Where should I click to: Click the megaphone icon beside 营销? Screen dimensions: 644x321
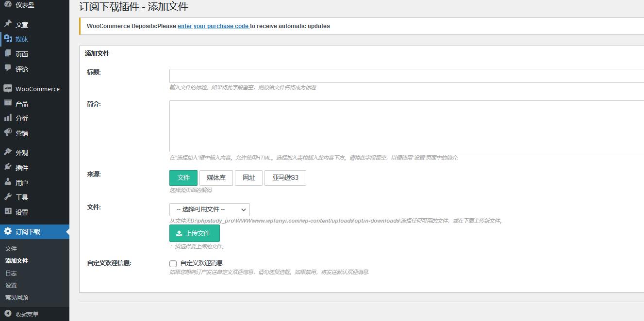(8, 133)
